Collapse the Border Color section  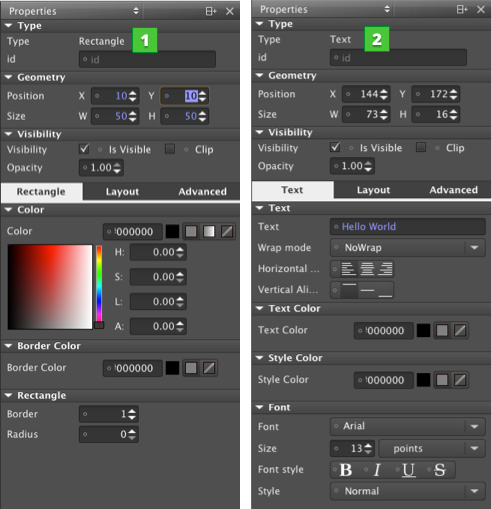coord(9,346)
